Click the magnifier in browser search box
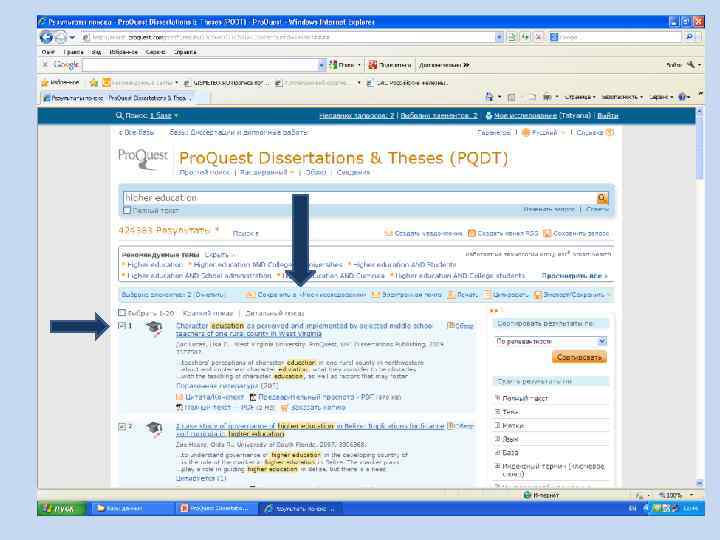Screen dimensions: 720x540 tap(689, 37)
